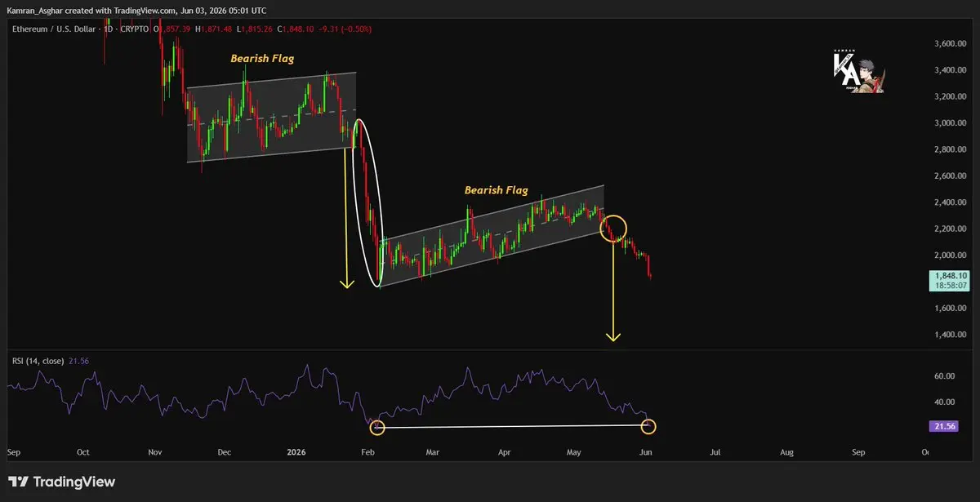The height and width of the screenshot is (502, 980).
Task: Select the RSI circle marker at February low
Action: click(x=376, y=426)
